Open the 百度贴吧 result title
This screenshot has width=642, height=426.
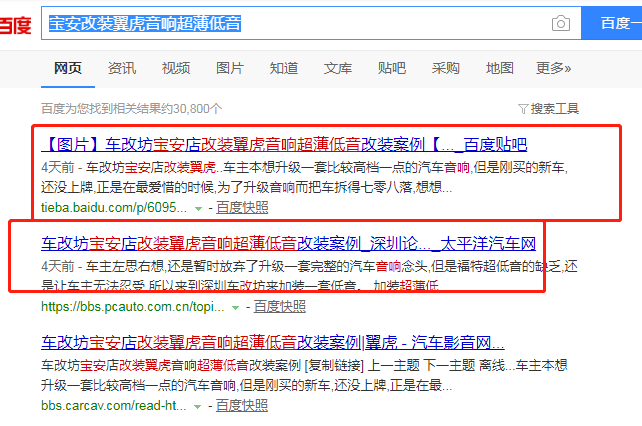pyautogui.click(x=284, y=145)
